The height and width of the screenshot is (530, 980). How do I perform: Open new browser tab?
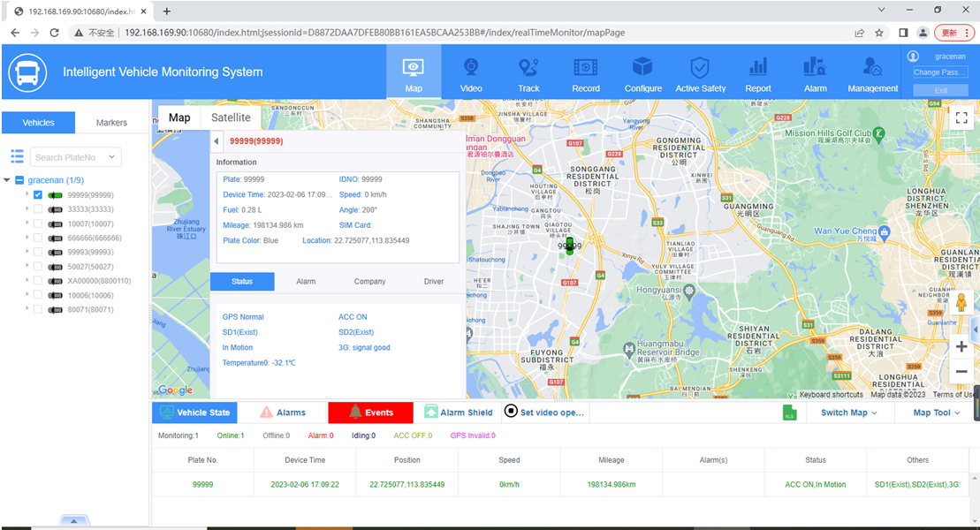point(166,11)
